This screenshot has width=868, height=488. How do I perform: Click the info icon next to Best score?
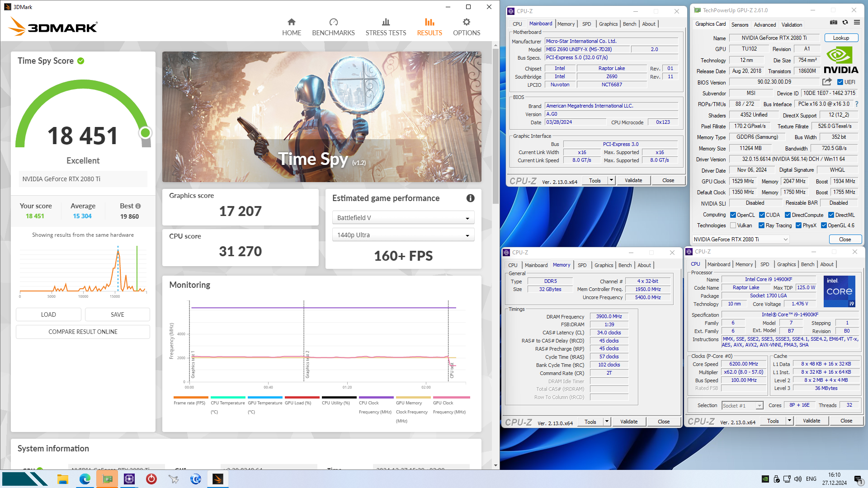pyautogui.click(x=138, y=206)
